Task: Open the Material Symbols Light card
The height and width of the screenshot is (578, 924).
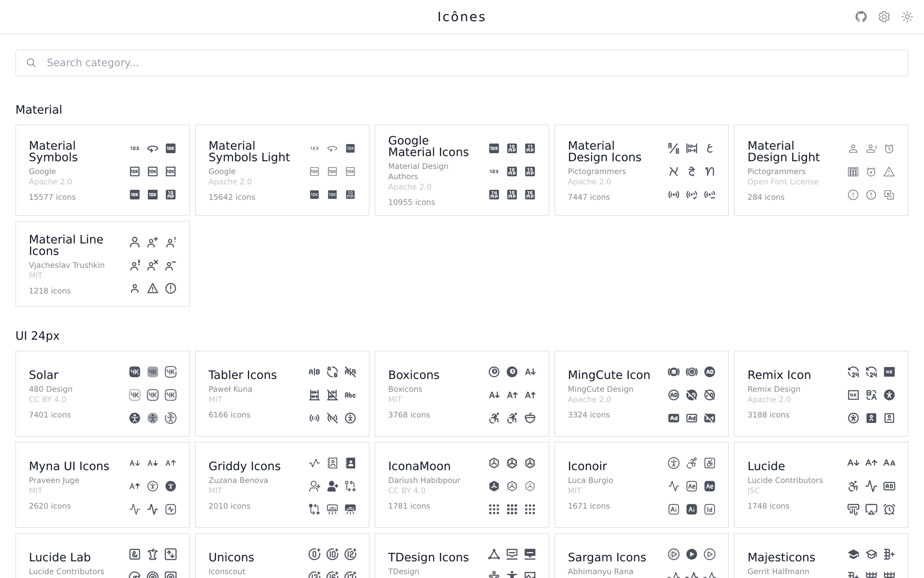Action: point(282,170)
